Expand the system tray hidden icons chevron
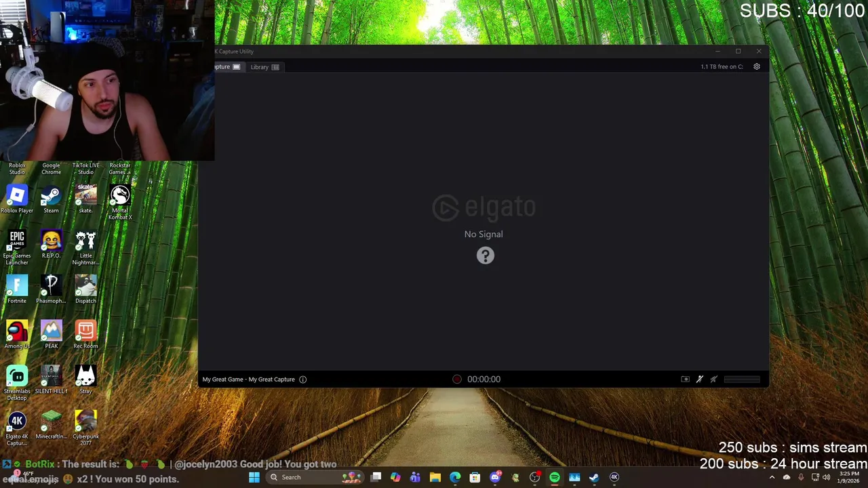 click(x=772, y=477)
